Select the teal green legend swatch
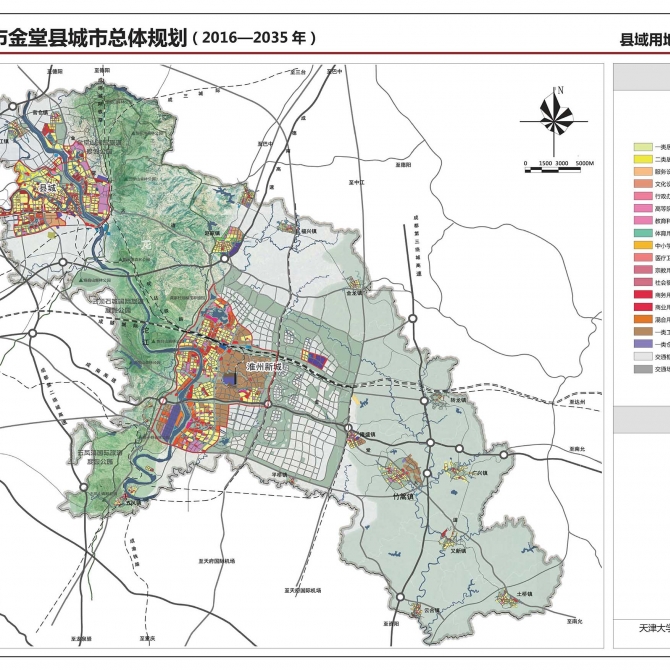The height and width of the screenshot is (670, 670). [x=642, y=232]
